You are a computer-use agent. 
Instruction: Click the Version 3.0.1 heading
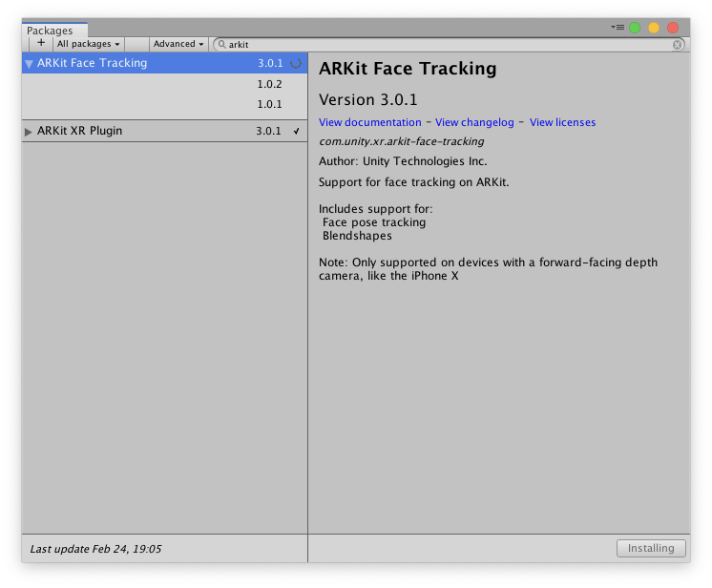coord(367,99)
